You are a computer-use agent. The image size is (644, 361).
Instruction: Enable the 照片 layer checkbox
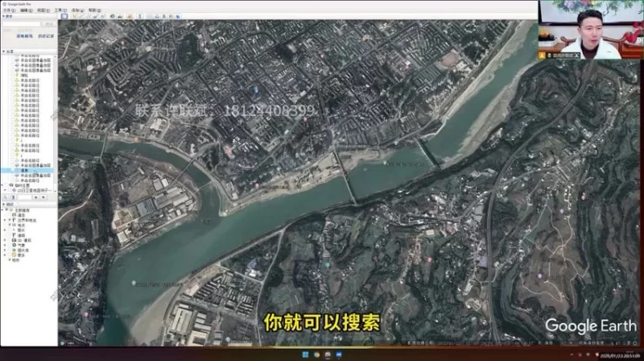(x=10, y=230)
